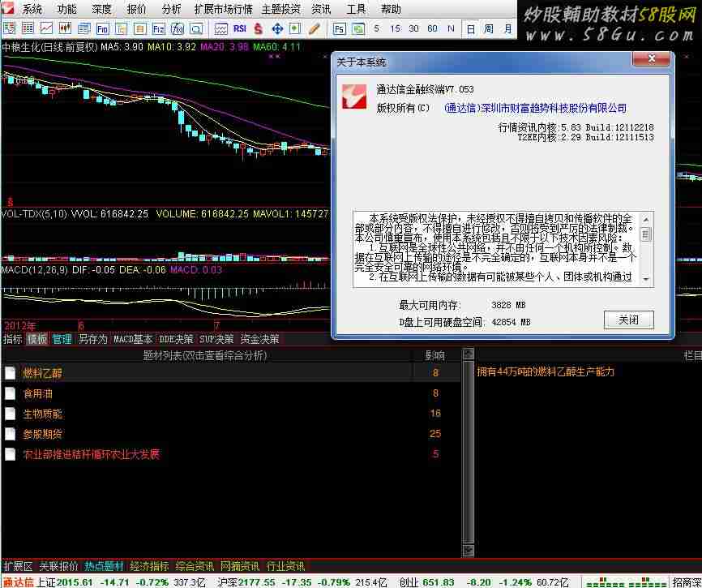
Task: Click the red dollar sign icon
Action: (259, 28)
